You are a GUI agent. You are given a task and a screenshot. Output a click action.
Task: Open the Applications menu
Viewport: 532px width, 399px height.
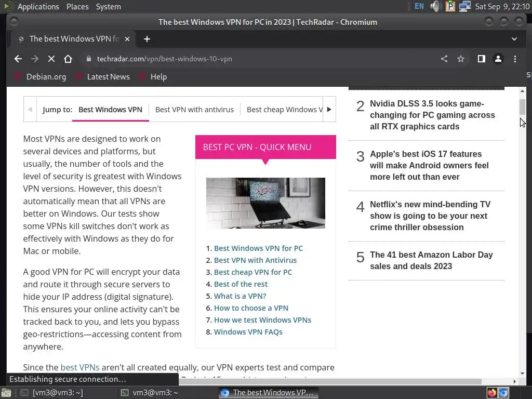(x=38, y=6)
